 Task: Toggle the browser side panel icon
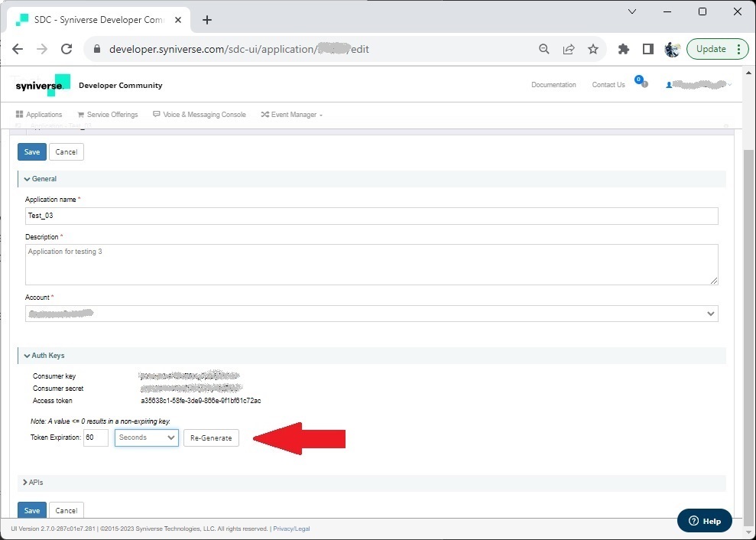pos(648,49)
